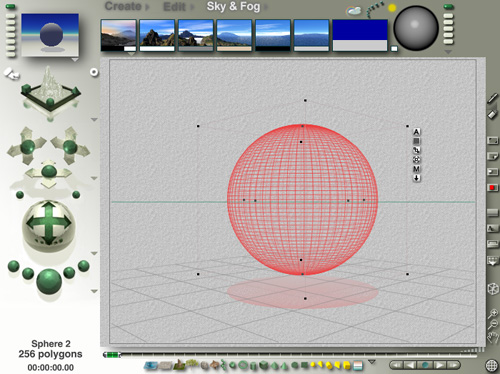Screen dimensions: 500x374
Task: Toggle the small checkbox beside the sun control
Action: click(394, 49)
